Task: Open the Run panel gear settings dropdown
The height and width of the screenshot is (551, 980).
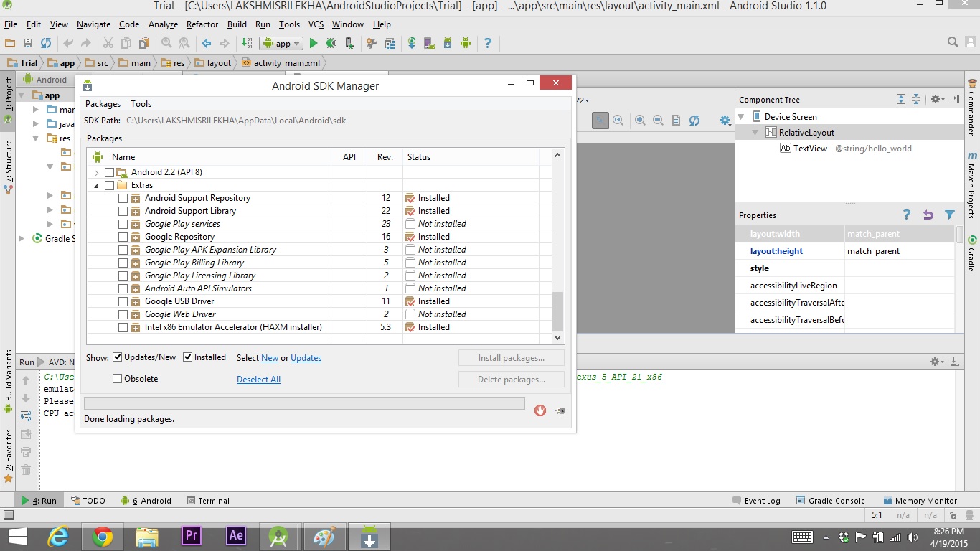Action: (936, 362)
